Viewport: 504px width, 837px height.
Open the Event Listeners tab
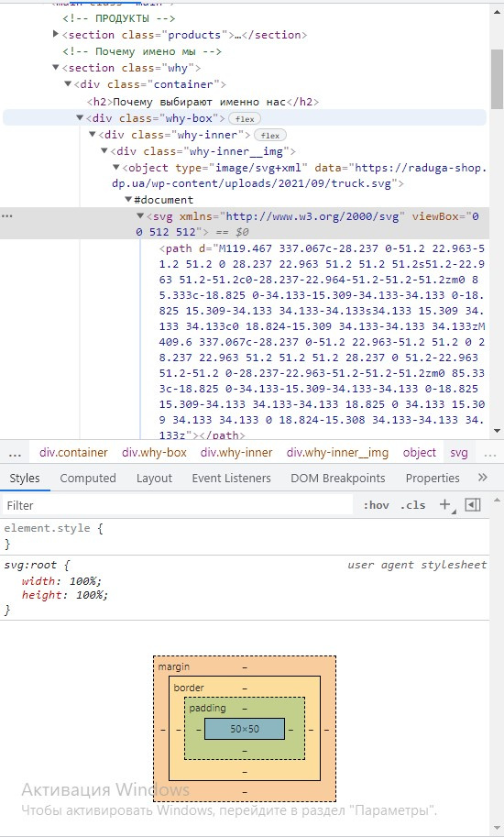[x=232, y=479]
